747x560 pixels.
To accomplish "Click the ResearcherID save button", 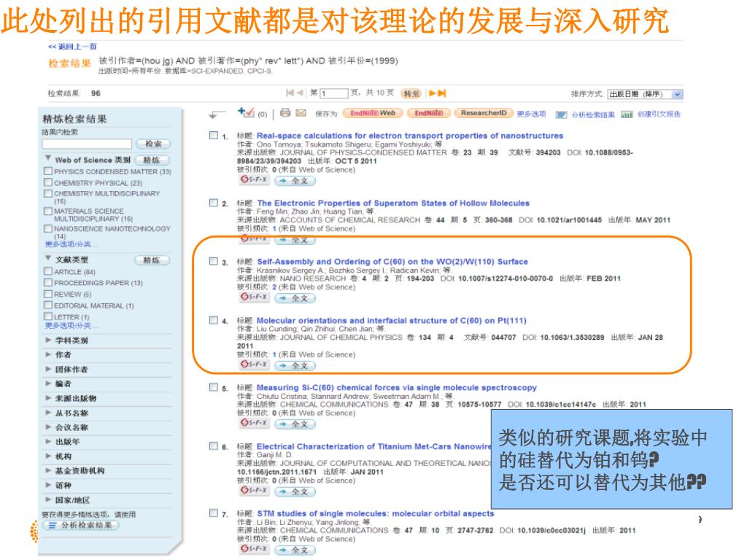I will [x=484, y=113].
